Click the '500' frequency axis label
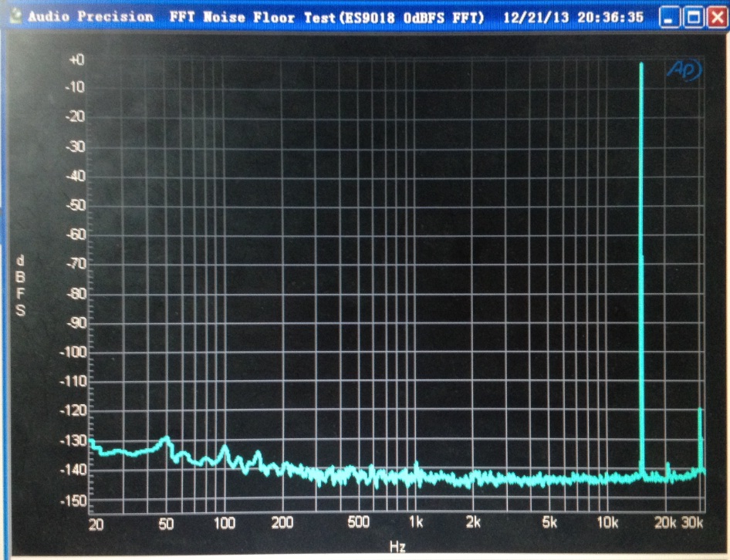 (358, 522)
